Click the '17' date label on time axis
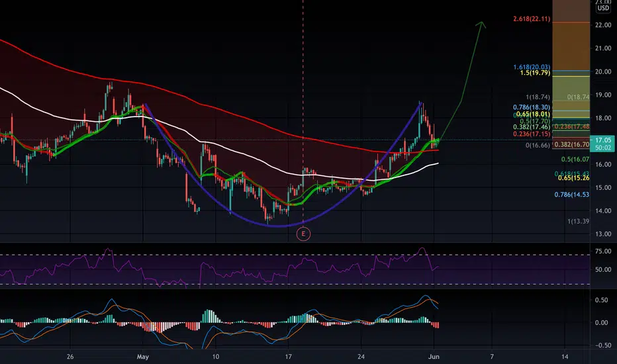The width and height of the screenshot is (617, 364). coord(289,357)
